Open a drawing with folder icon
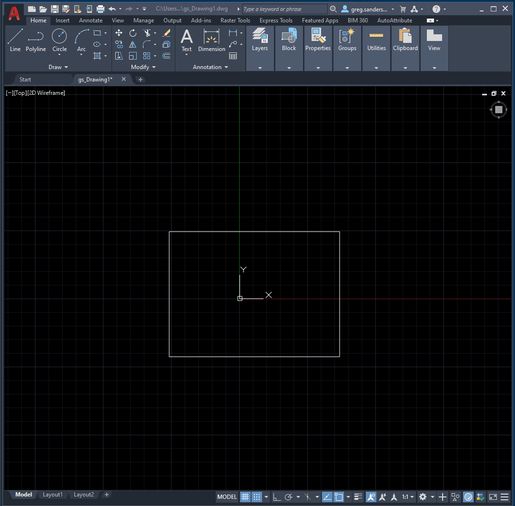This screenshot has height=506, width=515. [43, 9]
